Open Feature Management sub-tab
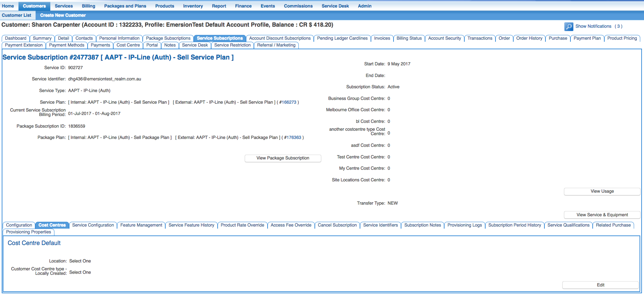Screen dimensions: 644x295 point(141,225)
